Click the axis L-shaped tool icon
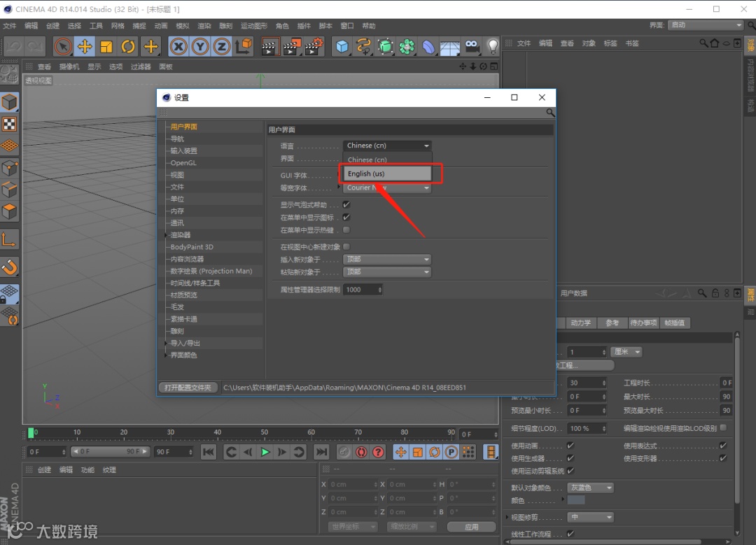 (x=10, y=239)
